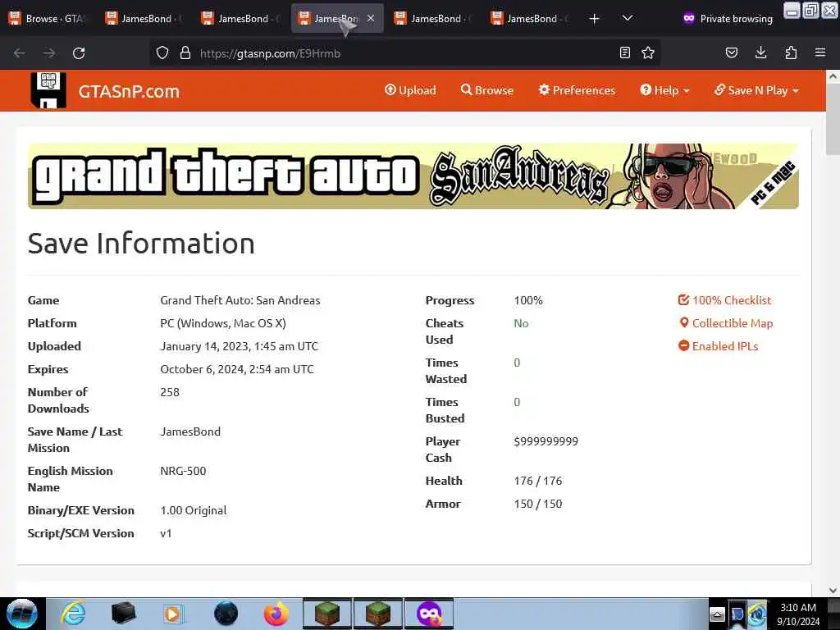This screenshot has width=840, height=630.
Task: Open the first Minecraft taskbar window
Action: pyautogui.click(x=326, y=614)
